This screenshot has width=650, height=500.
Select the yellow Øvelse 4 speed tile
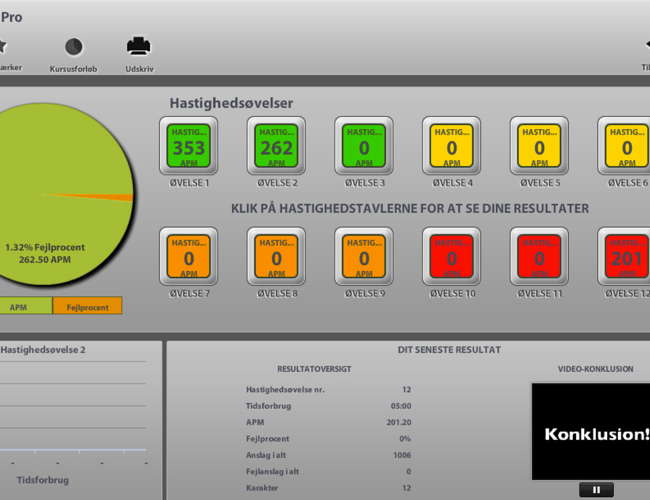[451, 146]
